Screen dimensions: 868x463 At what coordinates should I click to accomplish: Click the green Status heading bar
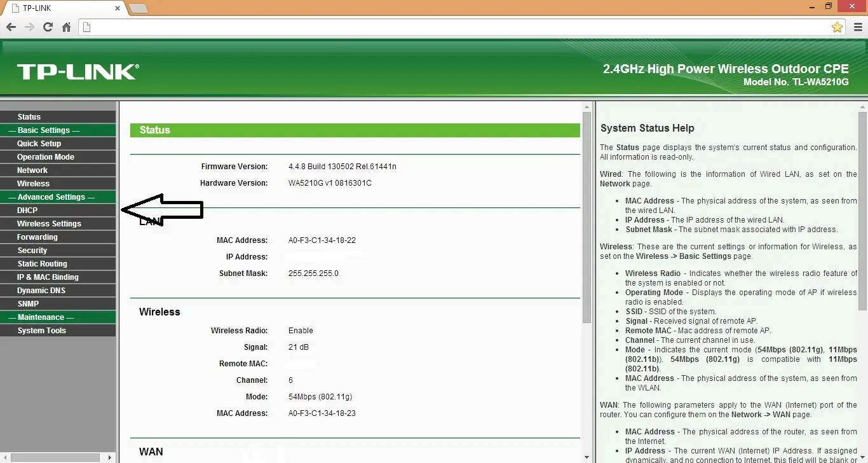[355, 130]
